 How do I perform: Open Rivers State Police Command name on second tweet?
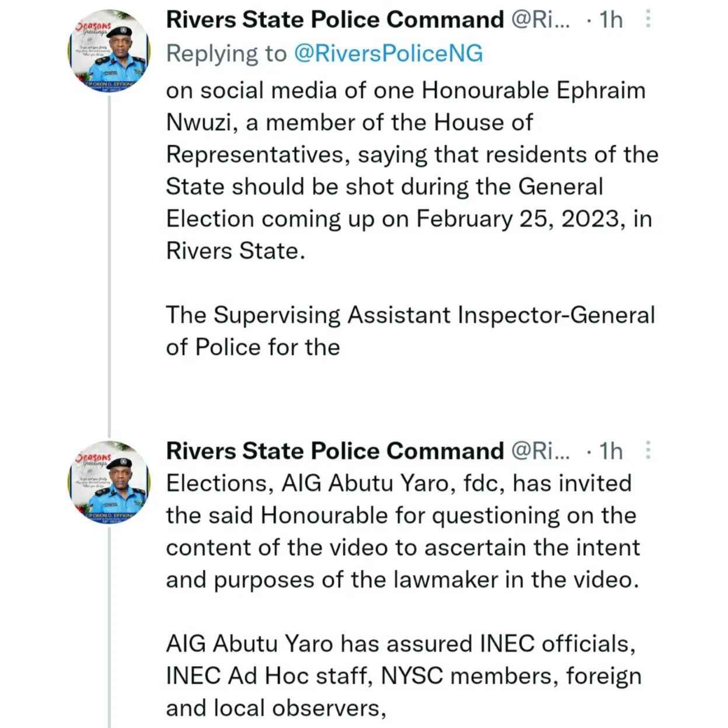pos(335,451)
